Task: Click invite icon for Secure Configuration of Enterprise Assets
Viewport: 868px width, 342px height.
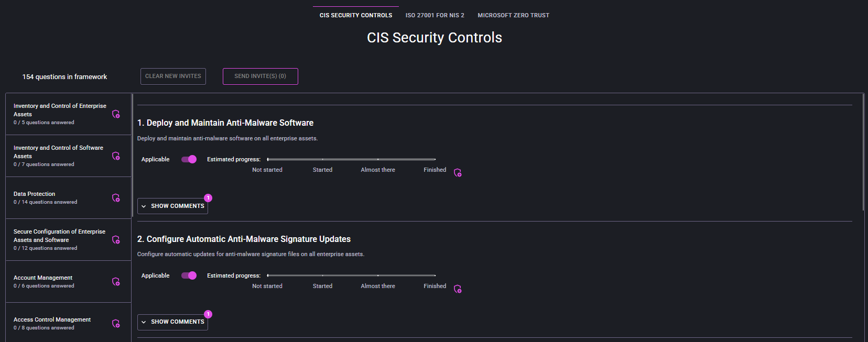Action: click(116, 240)
